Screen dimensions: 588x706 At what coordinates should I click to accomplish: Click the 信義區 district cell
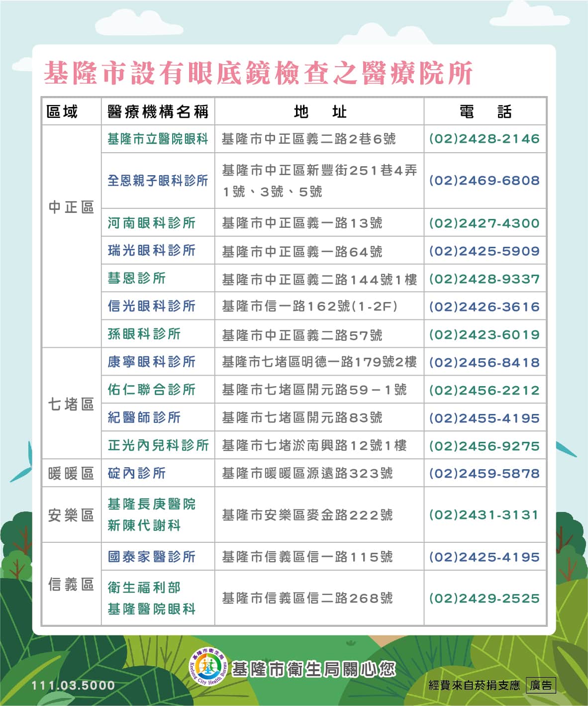pos(71,585)
